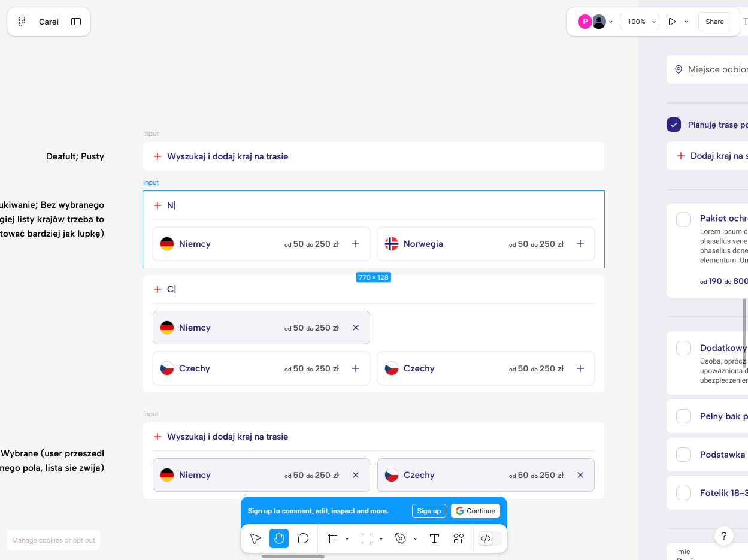Toggle the sidebar panel icon beside Carei

click(x=76, y=22)
